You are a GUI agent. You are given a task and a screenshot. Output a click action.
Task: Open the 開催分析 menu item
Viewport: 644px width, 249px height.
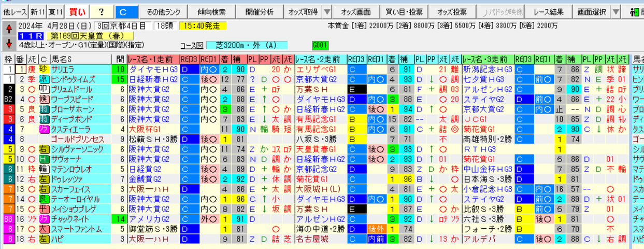tap(260, 12)
